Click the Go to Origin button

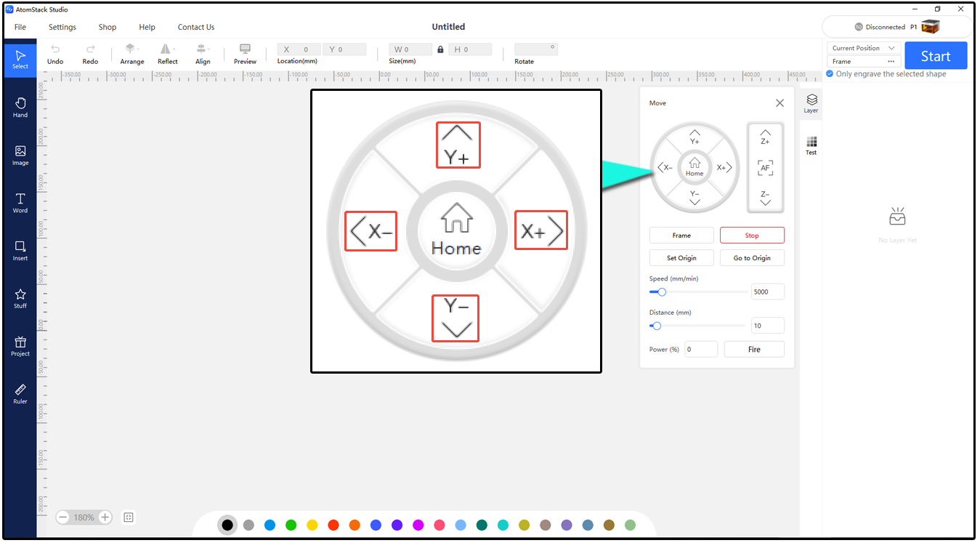[752, 258]
